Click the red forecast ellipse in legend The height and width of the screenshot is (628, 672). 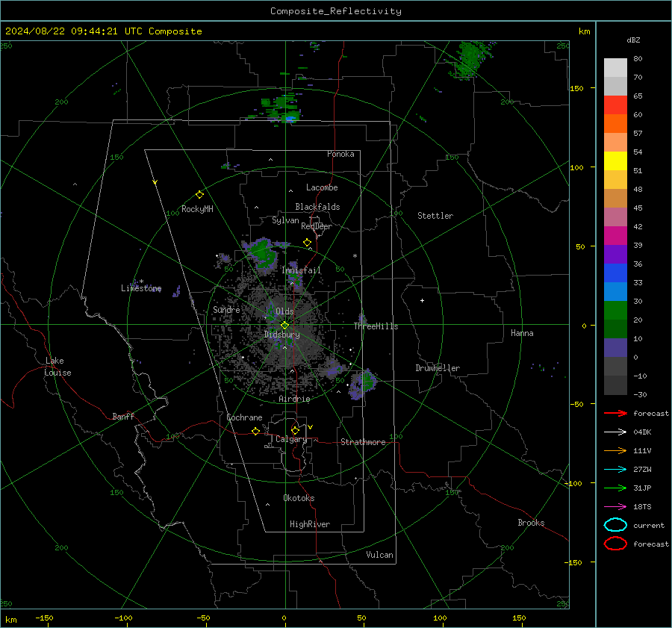click(x=615, y=544)
